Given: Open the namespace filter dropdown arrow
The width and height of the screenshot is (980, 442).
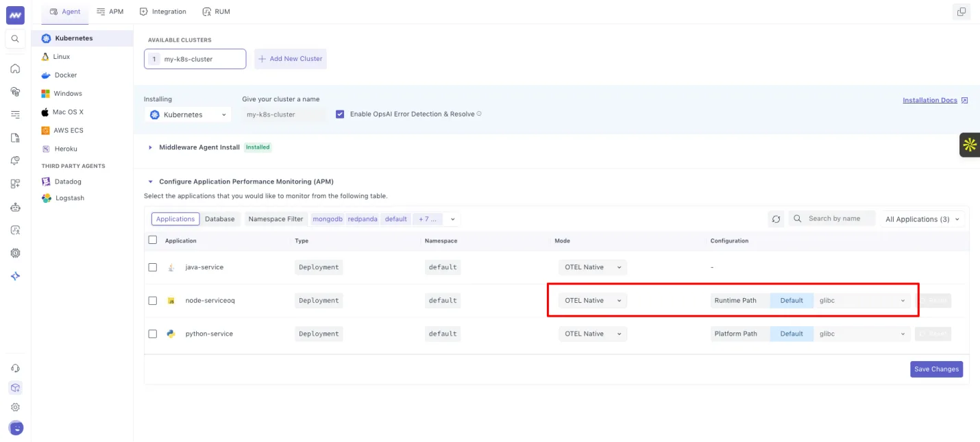Looking at the screenshot, I should click(x=452, y=219).
